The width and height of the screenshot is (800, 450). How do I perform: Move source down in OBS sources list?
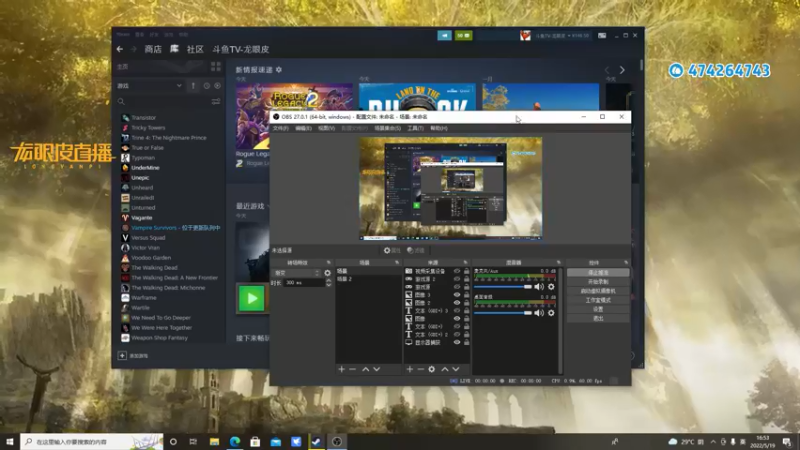pyautogui.click(x=456, y=369)
